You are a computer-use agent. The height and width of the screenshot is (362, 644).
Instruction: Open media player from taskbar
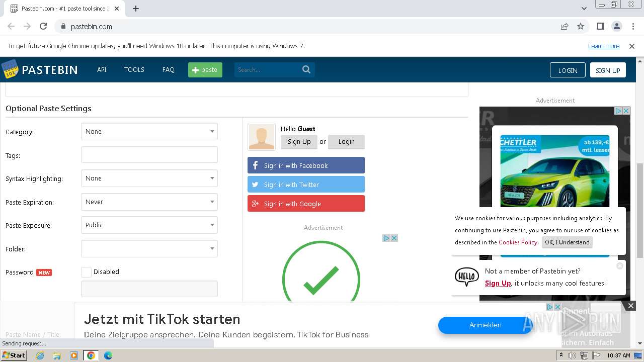(74, 355)
